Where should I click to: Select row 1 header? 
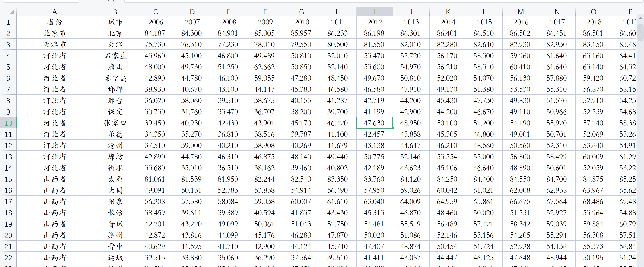pos(8,22)
